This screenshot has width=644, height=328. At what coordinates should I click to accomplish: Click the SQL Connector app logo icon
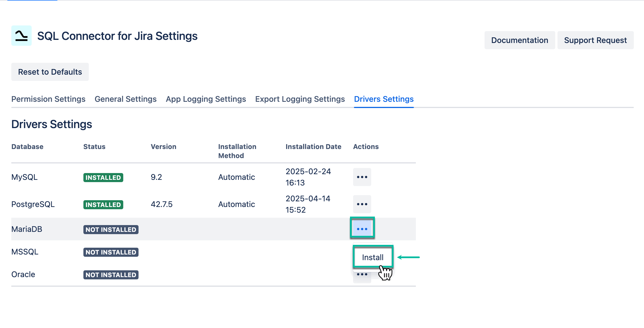click(x=21, y=36)
